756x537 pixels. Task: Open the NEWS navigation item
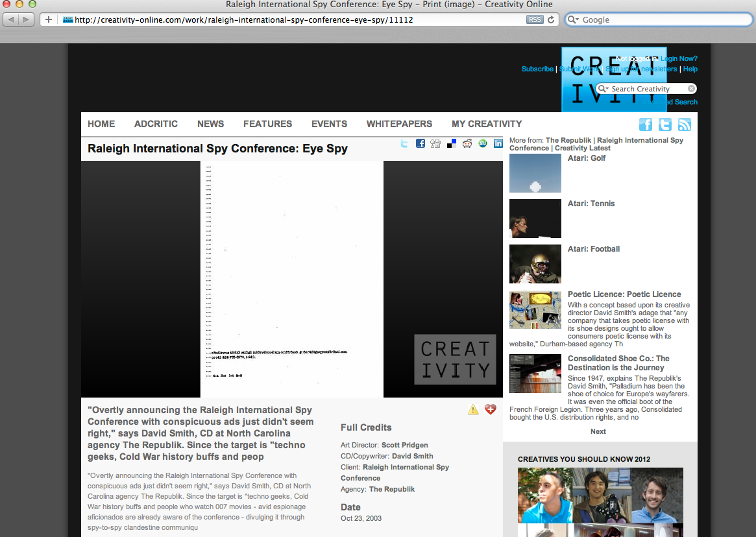point(210,124)
